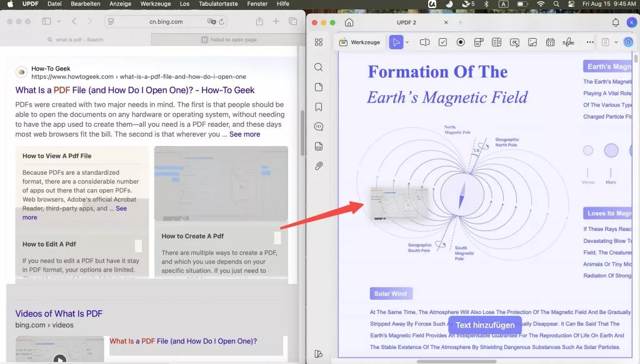
Task: Click the screenshot thumbnail in Bing results
Action: (221, 184)
